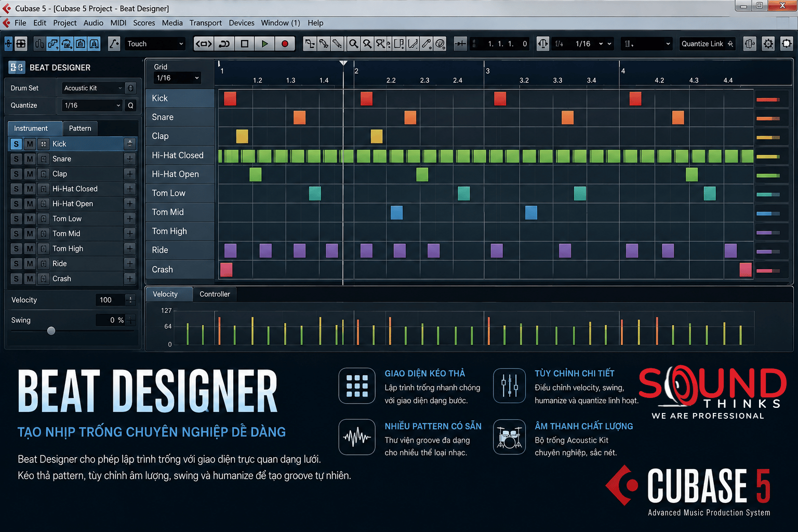This screenshot has width=798, height=532.
Task: Solo the Kick instrument
Action: pos(16,144)
